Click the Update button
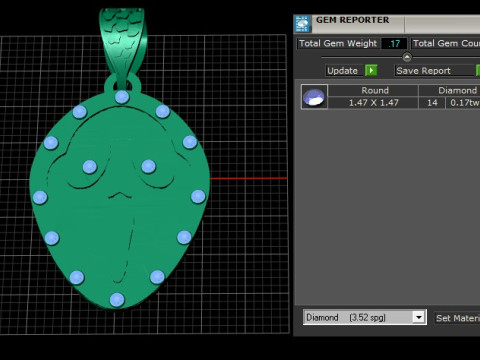Image resolution: width=480 pixels, height=360 pixels. 344,71
